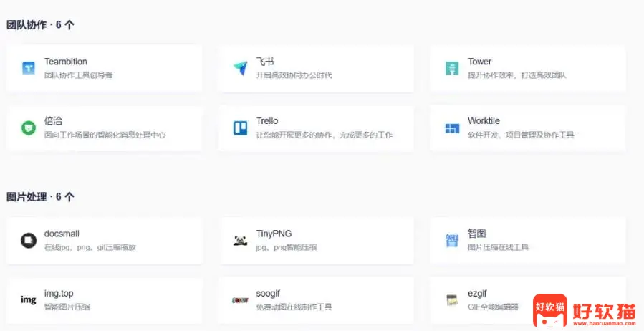The width and height of the screenshot is (644, 331).
Task: Click description 提升协作效率，打造高效团队
Action: coord(516,75)
